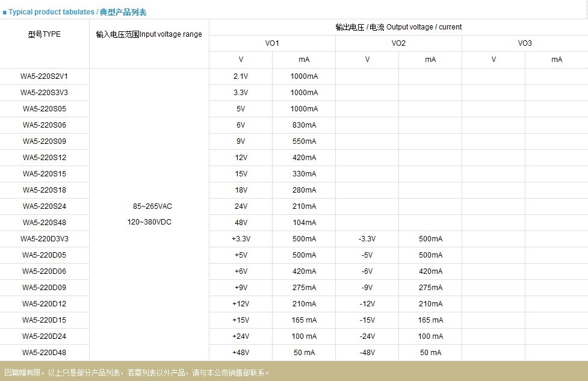Select model cell WA5-220D24
This screenshot has height=381, width=588.
[x=45, y=336]
